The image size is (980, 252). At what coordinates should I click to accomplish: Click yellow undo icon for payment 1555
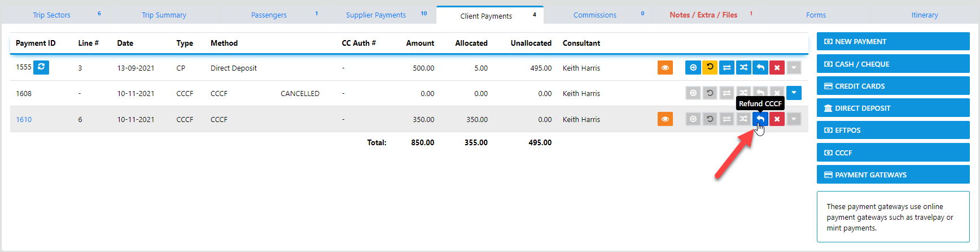coord(710,67)
